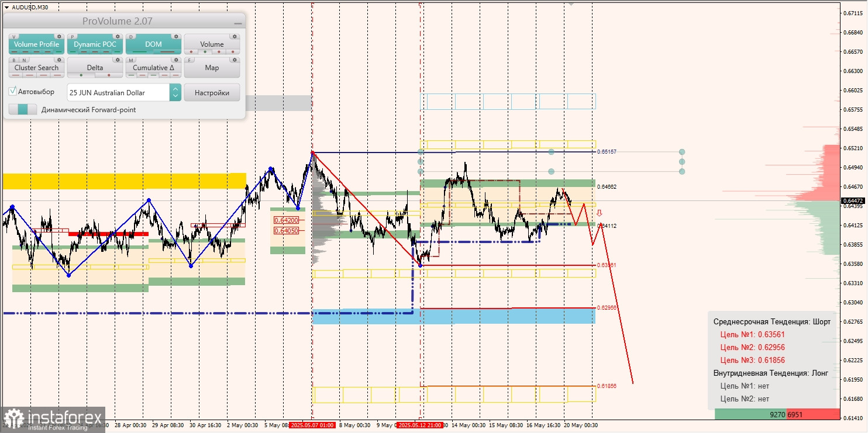Click Внутридневная Тенденция: Лонг heading
The height and width of the screenshot is (433, 868).
tap(770, 373)
